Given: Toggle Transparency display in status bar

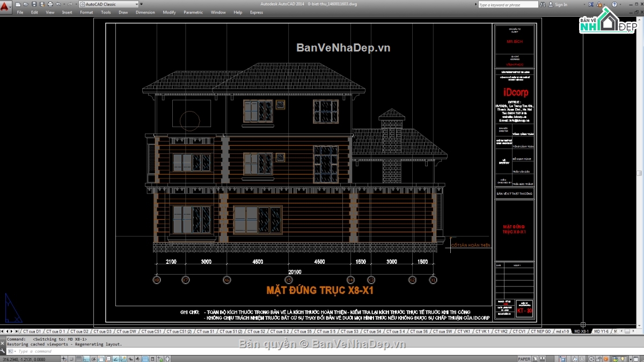Looking at the screenshot, I should [145, 359].
